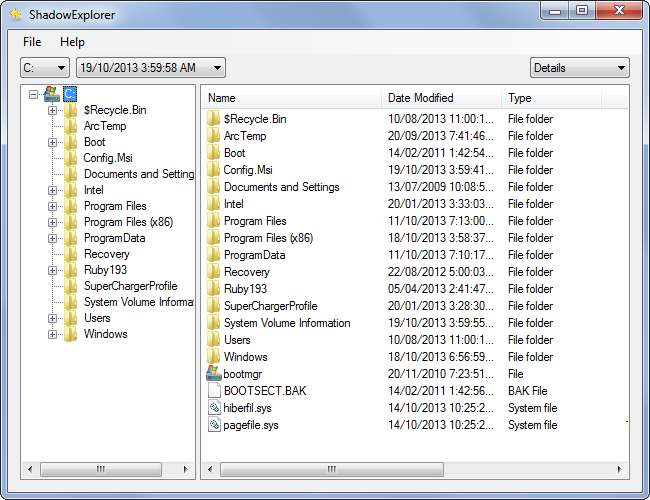Minimize the ShadowExplorer window

(x=555, y=10)
